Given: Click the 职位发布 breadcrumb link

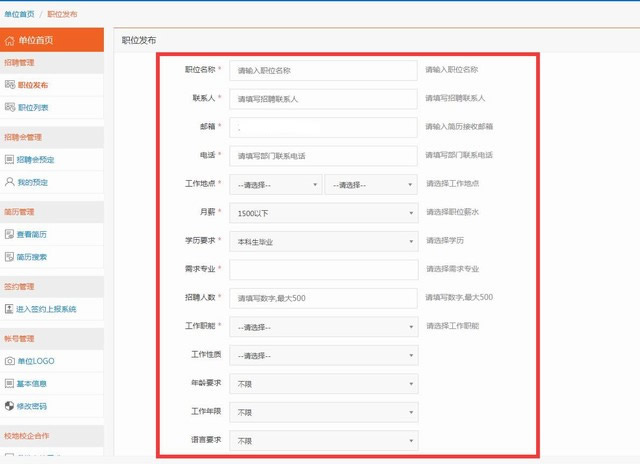Looking at the screenshot, I should (x=62, y=15).
